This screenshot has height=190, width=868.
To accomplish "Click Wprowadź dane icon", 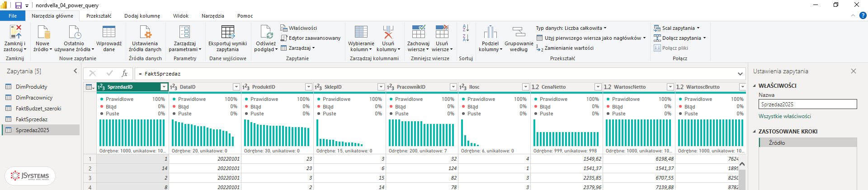I will point(109,32).
